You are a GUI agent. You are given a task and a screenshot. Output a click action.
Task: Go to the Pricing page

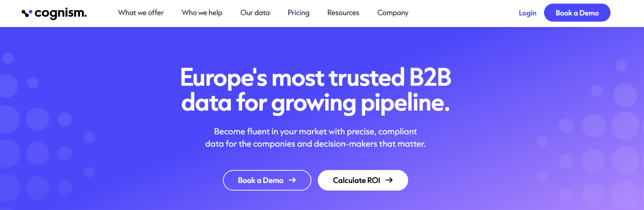(x=298, y=13)
